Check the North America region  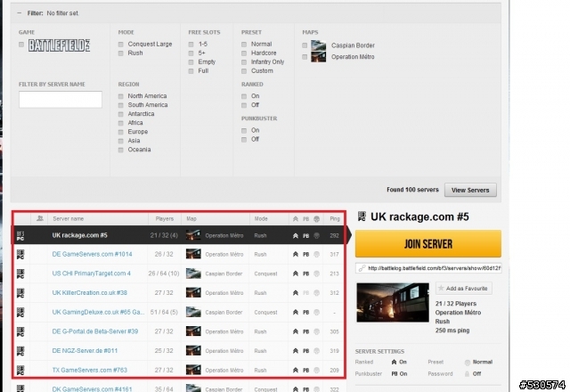point(121,96)
